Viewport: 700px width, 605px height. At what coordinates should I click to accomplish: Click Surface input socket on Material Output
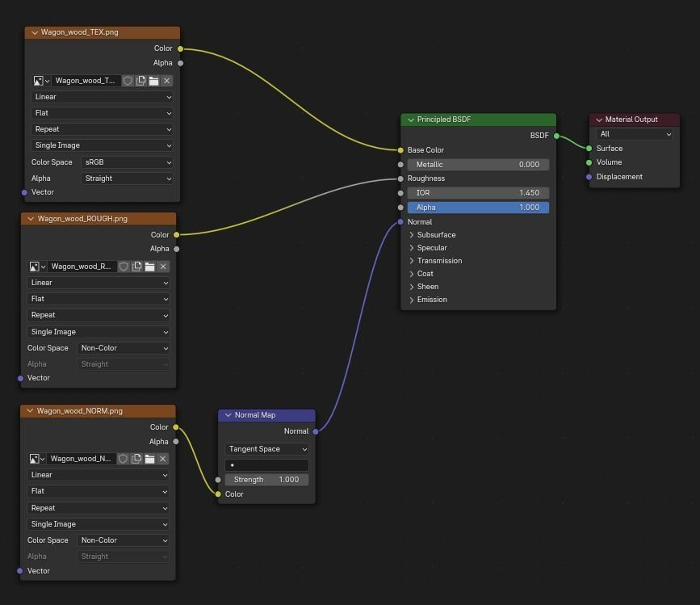[x=589, y=149]
